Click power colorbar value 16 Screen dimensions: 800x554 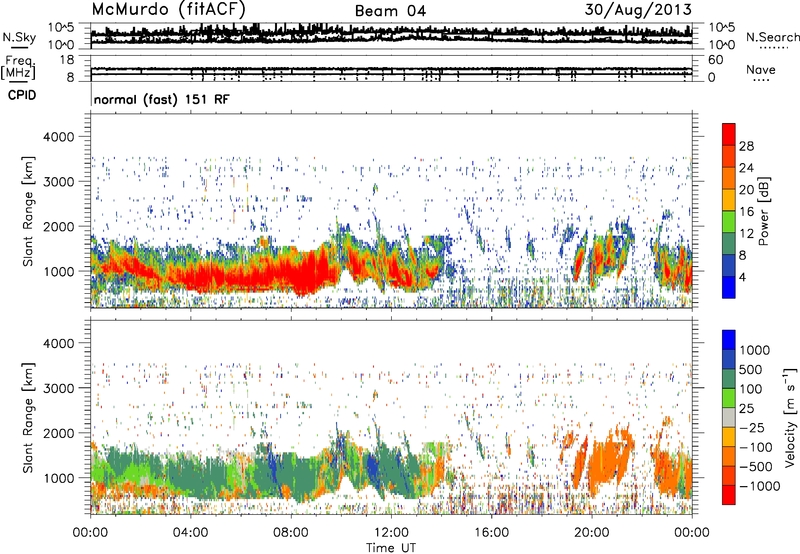746,212
